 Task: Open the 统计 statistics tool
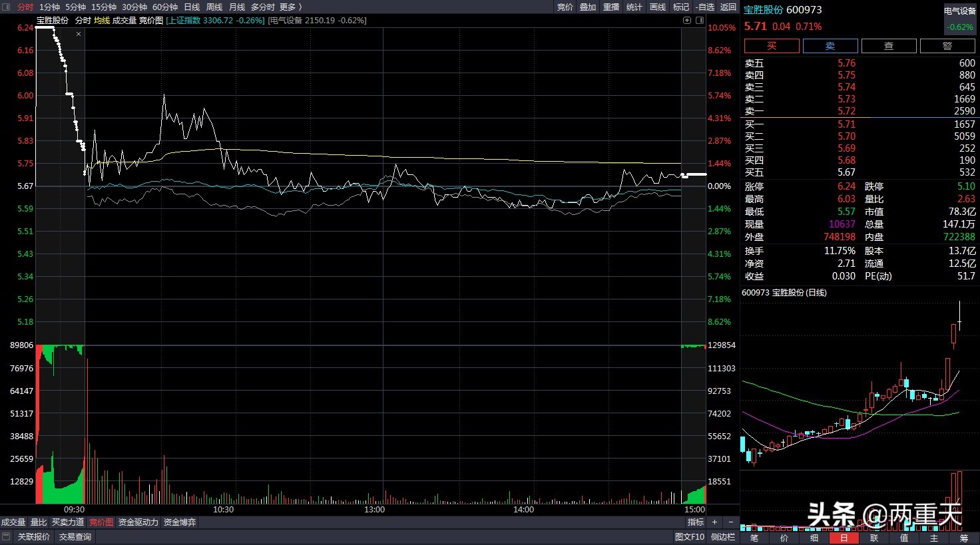pos(634,7)
